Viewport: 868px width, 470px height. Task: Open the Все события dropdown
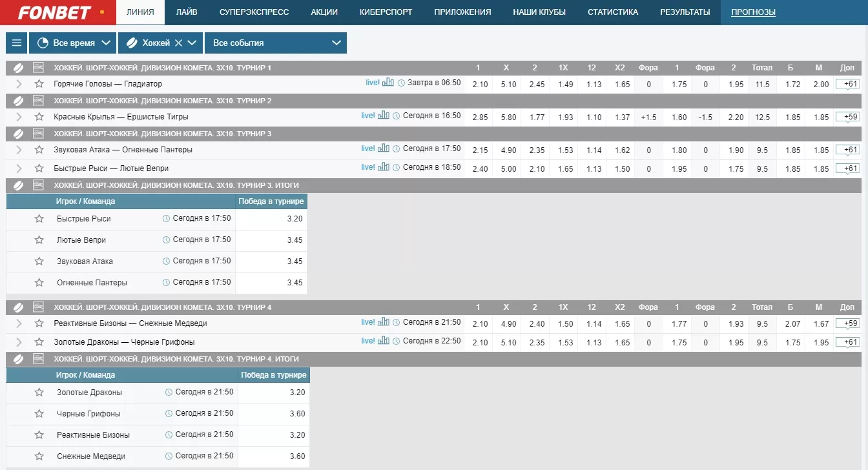click(276, 43)
